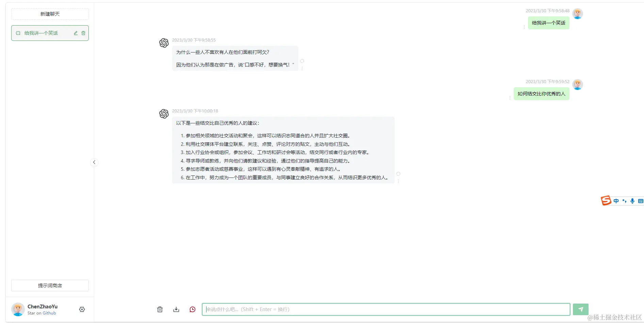Click the red clock context icon
This screenshot has width=644, height=323.
[x=193, y=309]
